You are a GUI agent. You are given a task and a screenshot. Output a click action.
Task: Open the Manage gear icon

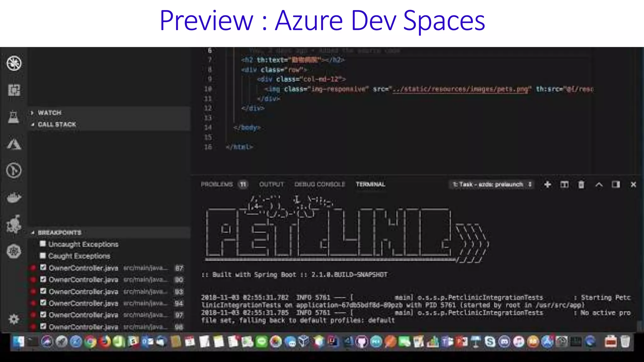click(x=14, y=319)
